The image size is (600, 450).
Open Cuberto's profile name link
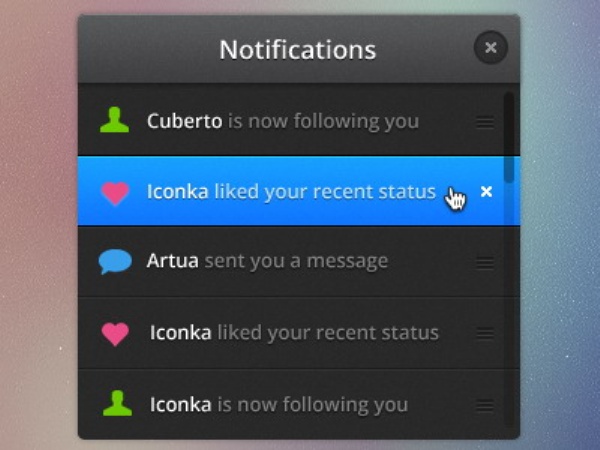(185, 121)
